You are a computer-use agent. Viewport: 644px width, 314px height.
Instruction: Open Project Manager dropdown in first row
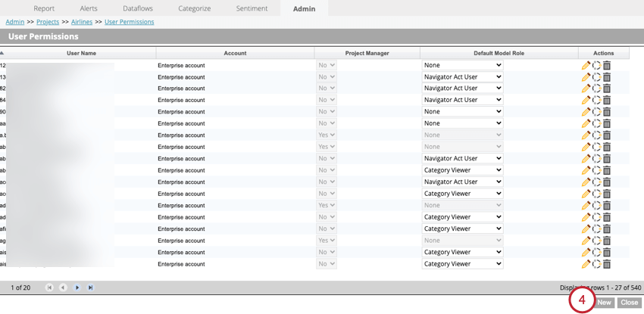pos(327,65)
